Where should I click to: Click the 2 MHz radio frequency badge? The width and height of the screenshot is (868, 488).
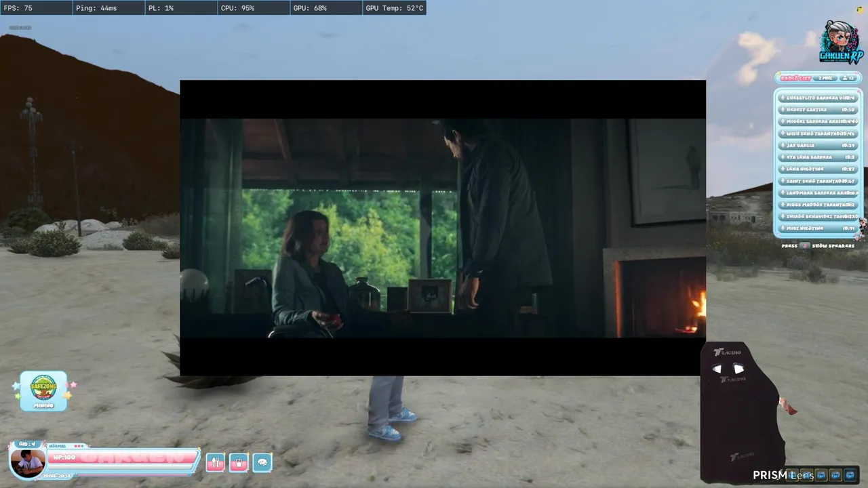[825, 78]
